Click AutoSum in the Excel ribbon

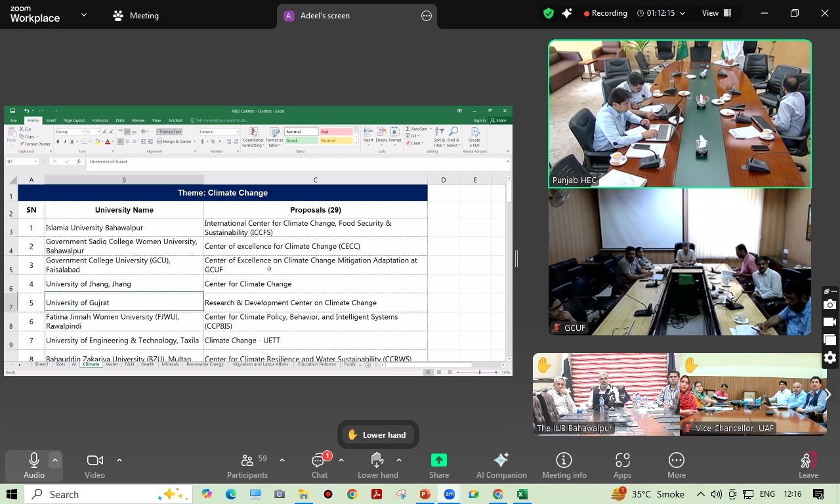point(417,129)
